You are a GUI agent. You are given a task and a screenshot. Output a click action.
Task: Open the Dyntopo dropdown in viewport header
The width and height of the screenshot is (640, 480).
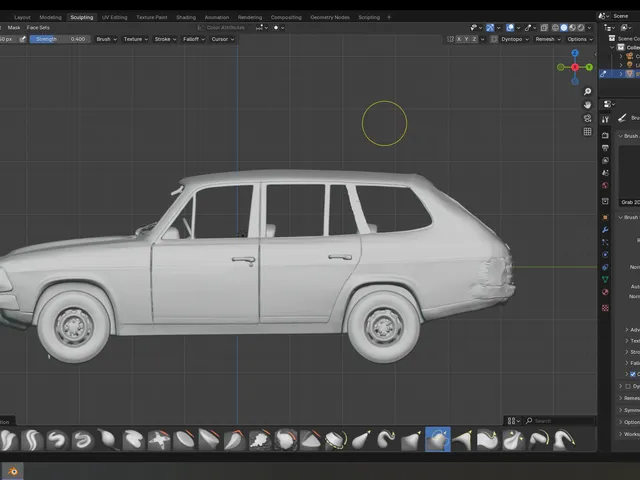coord(515,39)
